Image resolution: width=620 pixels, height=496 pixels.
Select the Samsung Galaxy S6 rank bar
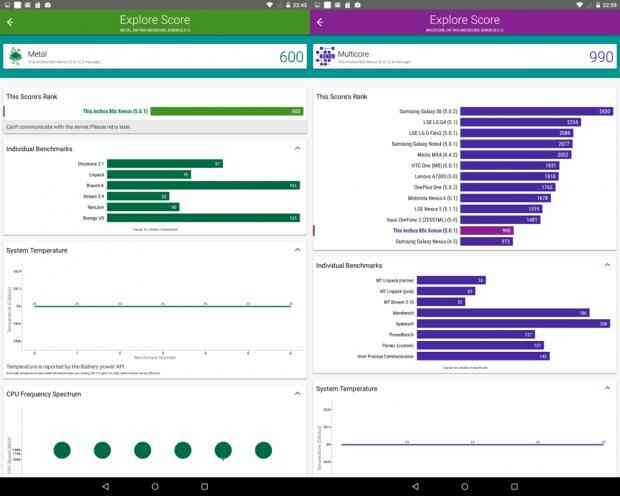point(537,111)
